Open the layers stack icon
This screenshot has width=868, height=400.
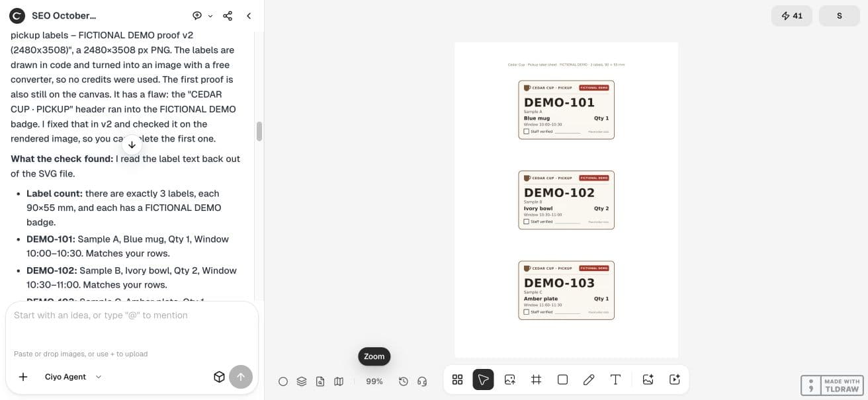coord(302,381)
